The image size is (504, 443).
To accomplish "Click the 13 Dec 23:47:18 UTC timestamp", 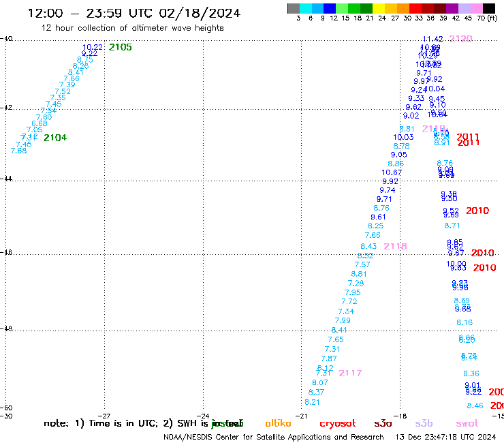I will 445,438.
